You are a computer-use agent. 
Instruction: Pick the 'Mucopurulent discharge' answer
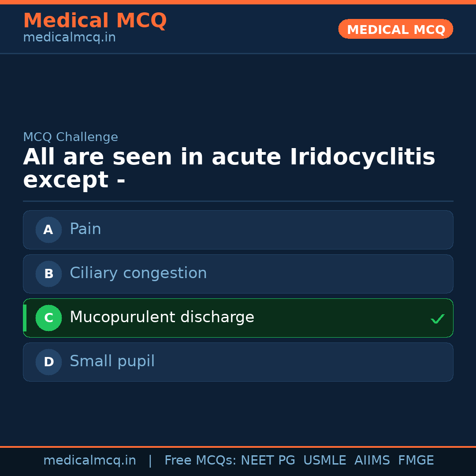(x=238, y=318)
